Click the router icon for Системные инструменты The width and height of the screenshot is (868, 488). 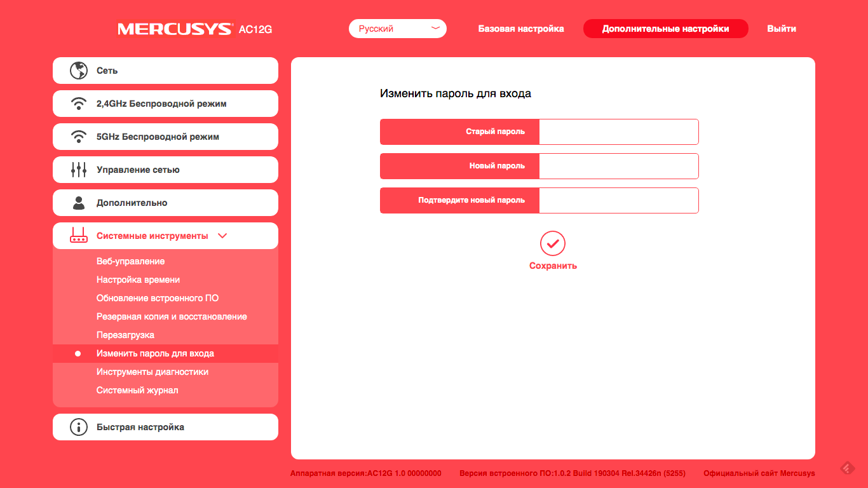pyautogui.click(x=78, y=236)
